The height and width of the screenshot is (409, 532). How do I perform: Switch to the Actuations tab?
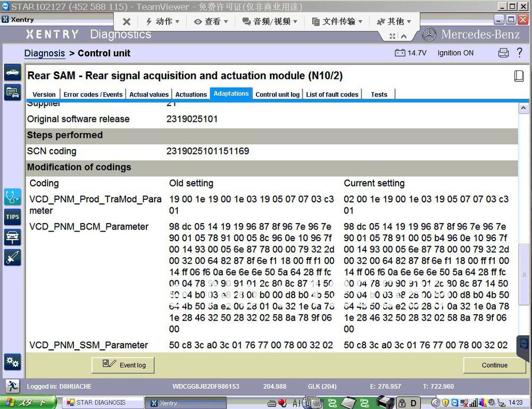coord(191,94)
